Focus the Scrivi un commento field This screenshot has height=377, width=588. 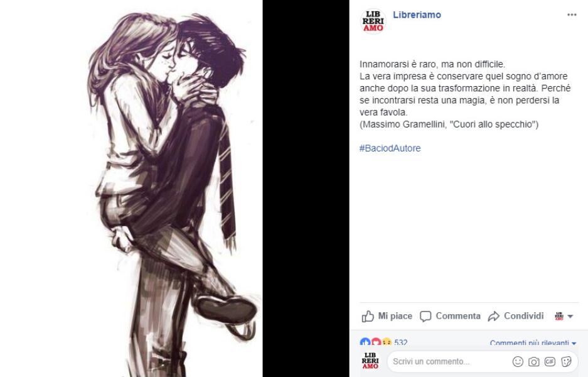[449, 361]
